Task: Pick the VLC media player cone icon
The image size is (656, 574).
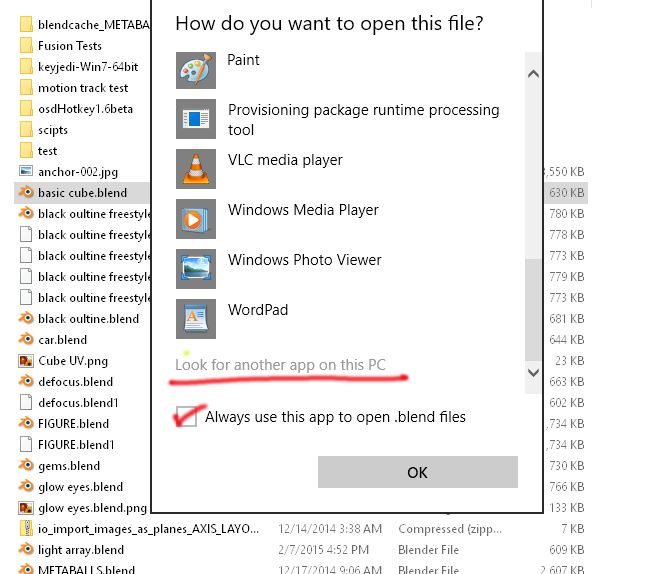Action: [196, 169]
